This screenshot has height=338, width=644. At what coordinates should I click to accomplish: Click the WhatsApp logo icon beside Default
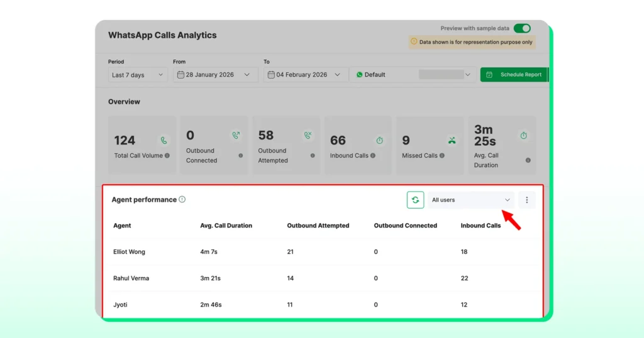pyautogui.click(x=359, y=75)
